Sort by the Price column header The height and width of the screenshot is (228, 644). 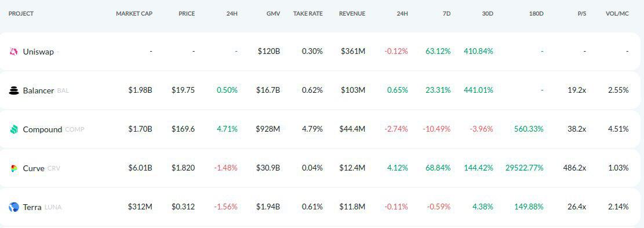tap(187, 13)
